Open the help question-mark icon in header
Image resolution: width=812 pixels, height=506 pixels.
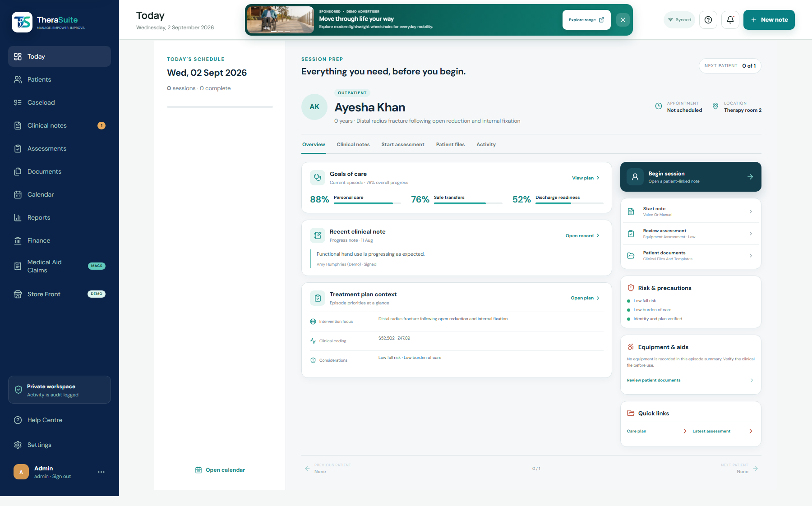click(708, 20)
